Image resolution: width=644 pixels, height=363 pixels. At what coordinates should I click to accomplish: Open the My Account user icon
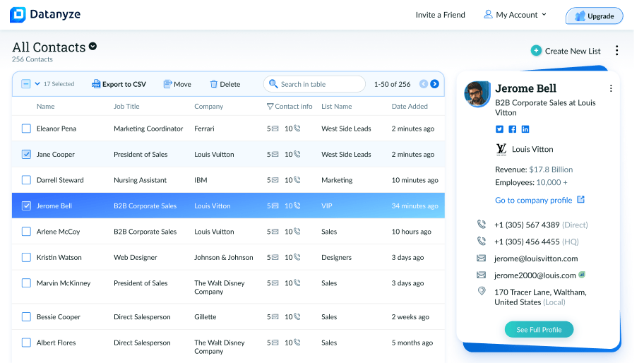(x=488, y=14)
